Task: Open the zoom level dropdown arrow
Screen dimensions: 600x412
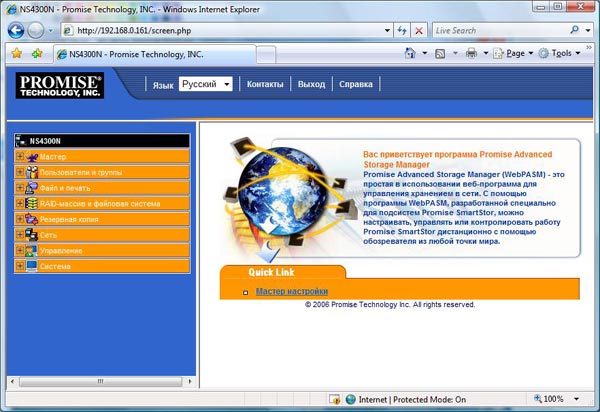Action: click(576, 399)
